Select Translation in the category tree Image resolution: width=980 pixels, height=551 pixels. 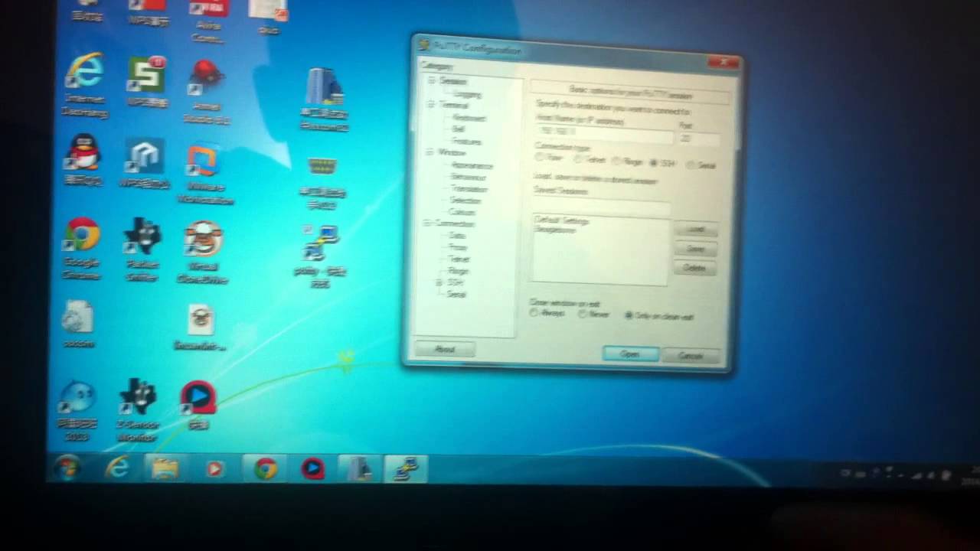tap(469, 188)
